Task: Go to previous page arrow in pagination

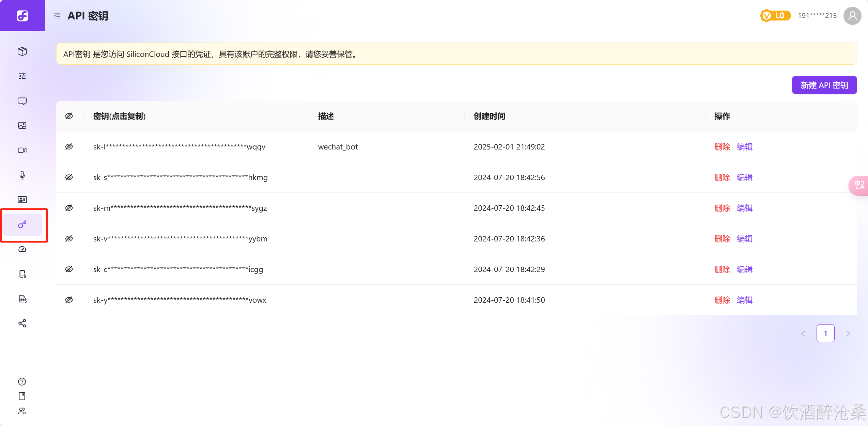Action: [803, 333]
